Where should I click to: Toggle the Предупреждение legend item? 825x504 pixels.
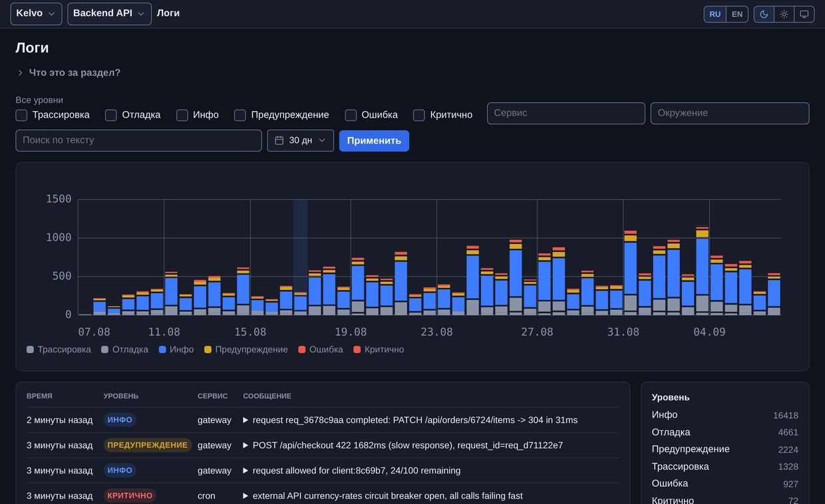tap(246, 349)
